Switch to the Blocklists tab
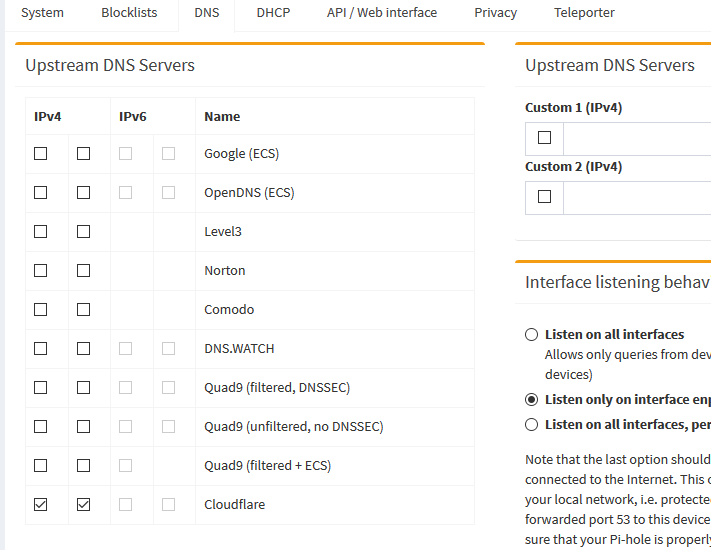Image resolution: width=711 pixels, height=550 pixels. [129, 13]
